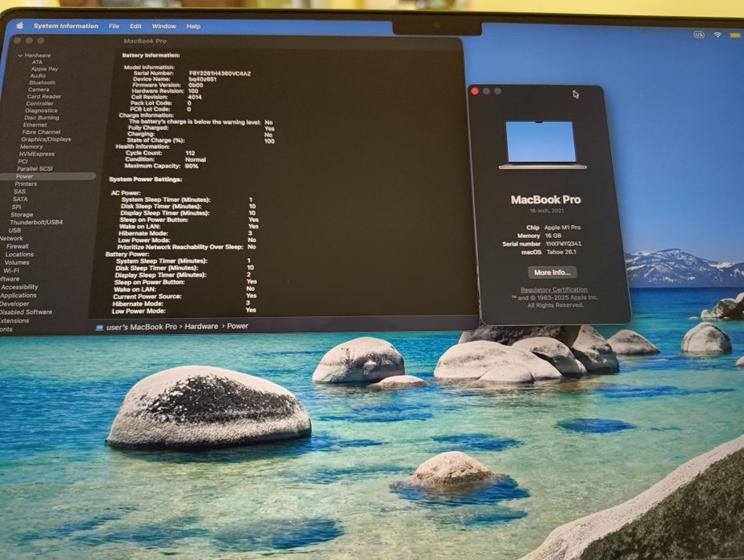Click the Wi-Fi status icon in menu bar

[x=718, y=34]
